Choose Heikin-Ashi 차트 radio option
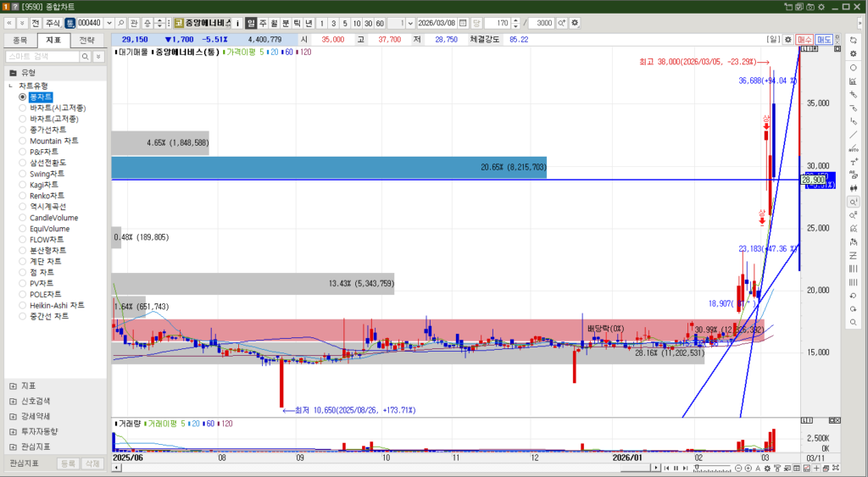The image size is (868, 477). [x=56, y=305]
